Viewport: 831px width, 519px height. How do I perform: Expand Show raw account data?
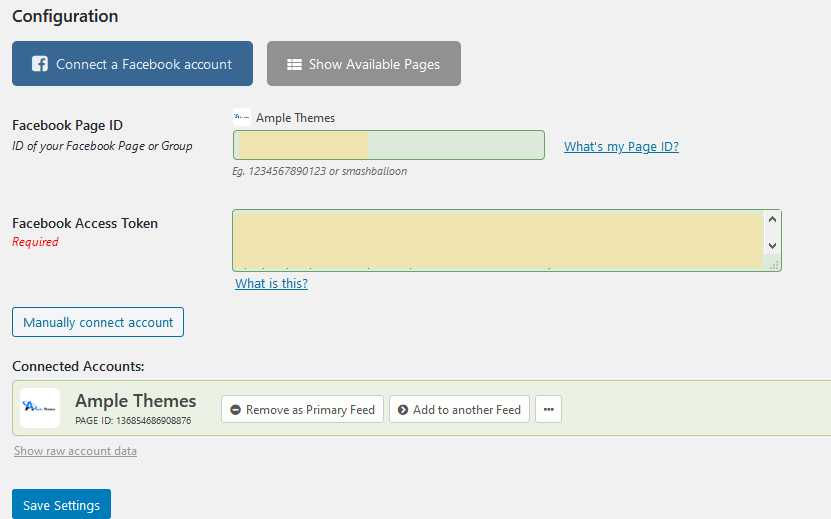point(75,451)
